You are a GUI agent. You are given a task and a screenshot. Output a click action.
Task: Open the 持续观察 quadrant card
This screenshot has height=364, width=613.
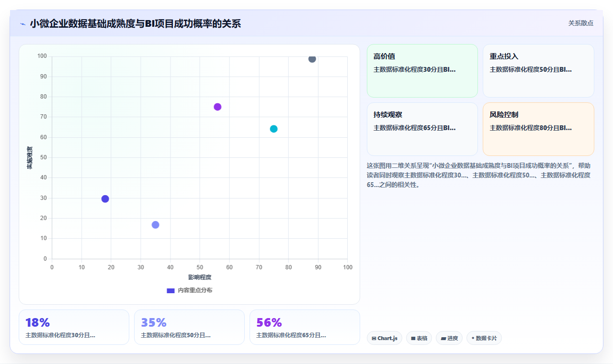(x=422, y=129)
